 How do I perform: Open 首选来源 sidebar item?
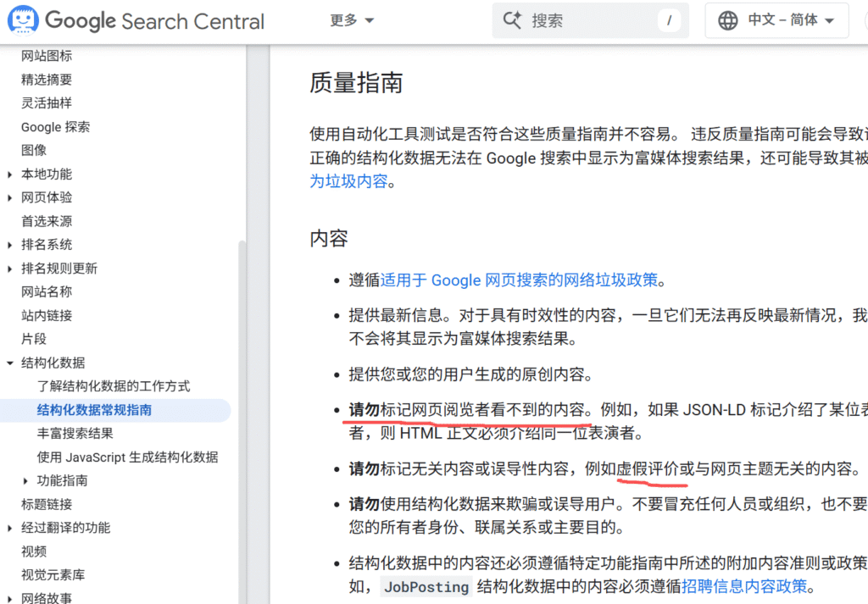pyautogui.click(x=47, y=221)
